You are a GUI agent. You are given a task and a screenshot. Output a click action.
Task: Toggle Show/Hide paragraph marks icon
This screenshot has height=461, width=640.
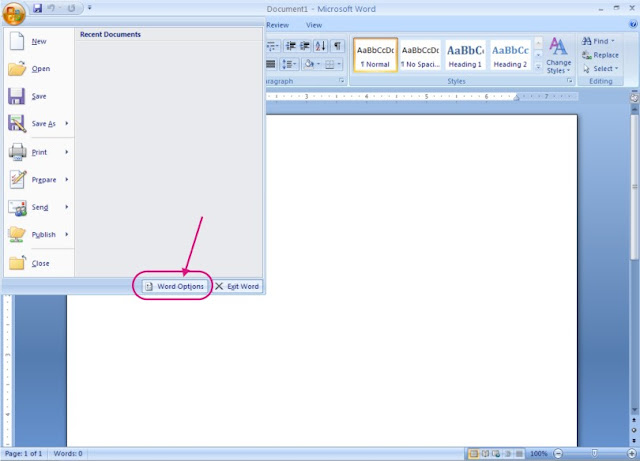coord(337,46)
